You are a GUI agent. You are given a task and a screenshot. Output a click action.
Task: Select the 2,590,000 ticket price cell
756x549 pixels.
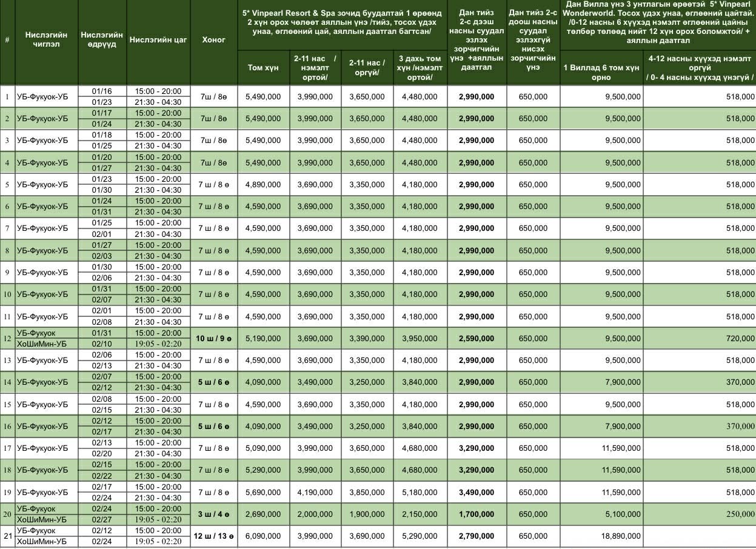[x=476, y=339]
